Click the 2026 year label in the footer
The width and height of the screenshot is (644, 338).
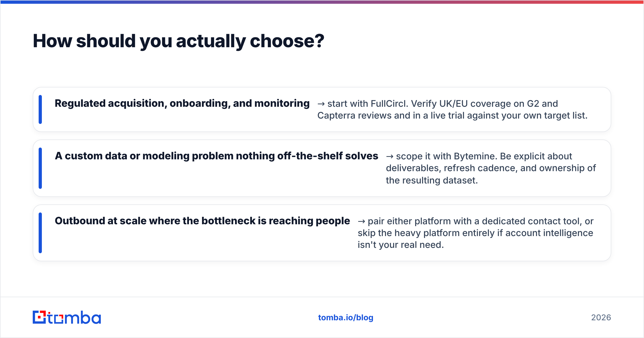click(x=601, y=318)
